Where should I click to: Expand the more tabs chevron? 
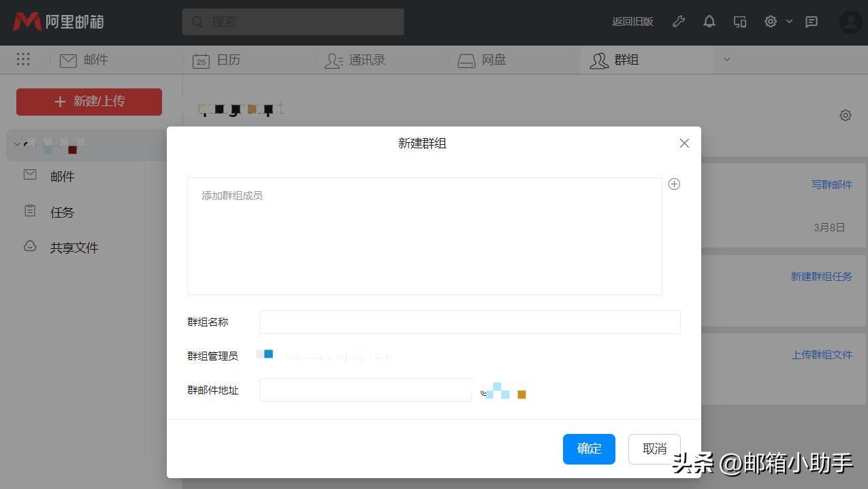(726, 60)
